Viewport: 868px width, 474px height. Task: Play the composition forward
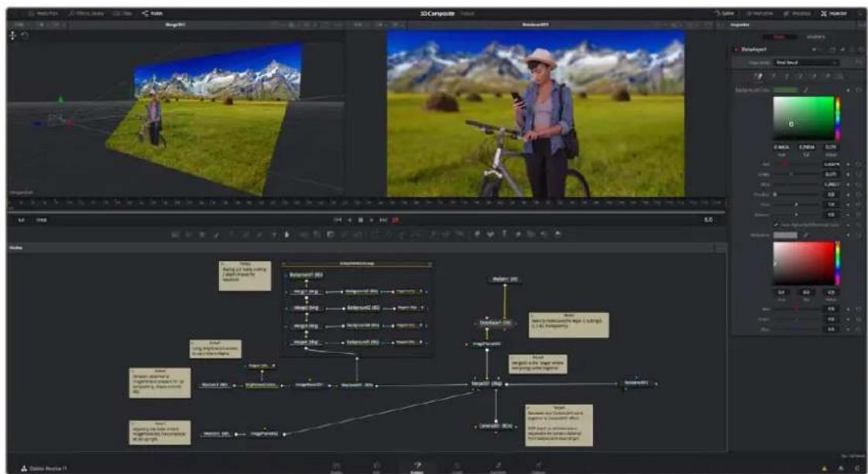pyautogui.click(x=372, y=220)
